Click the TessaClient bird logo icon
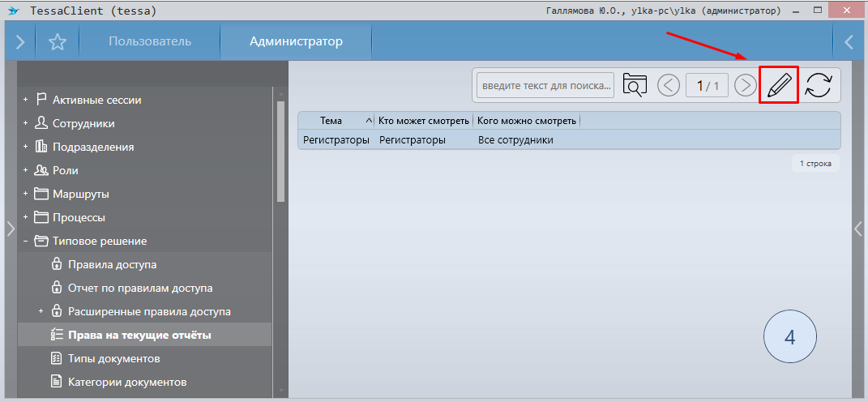 (14, 11)
